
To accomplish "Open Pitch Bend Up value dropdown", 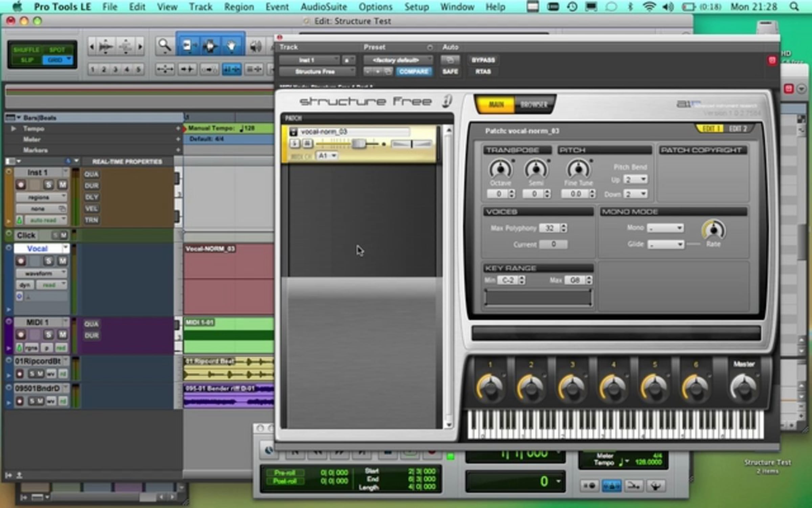I will 636,179.
